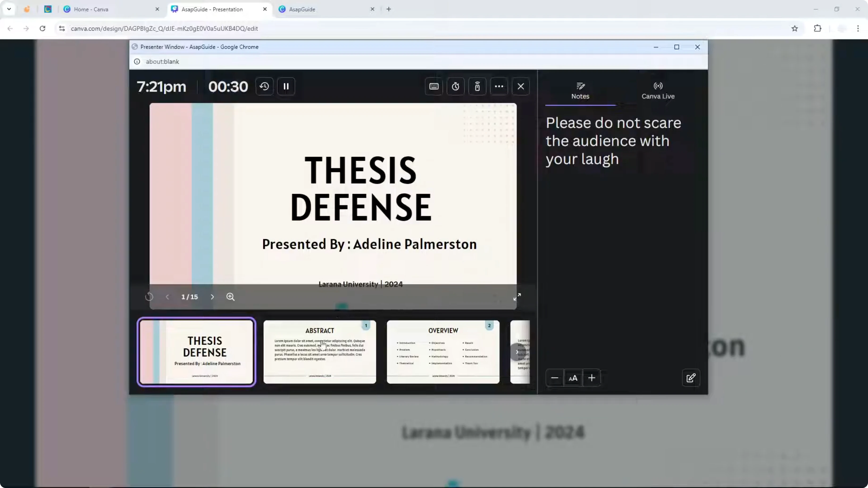
Task: Increase notes font size with plus
Action: tap(592, 378)
